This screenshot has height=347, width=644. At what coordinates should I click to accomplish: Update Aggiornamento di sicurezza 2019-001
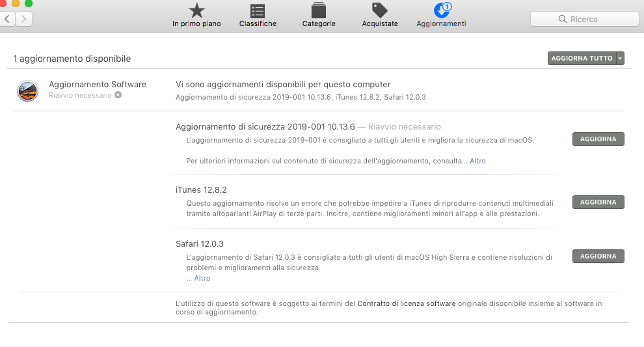click(598, 139)
